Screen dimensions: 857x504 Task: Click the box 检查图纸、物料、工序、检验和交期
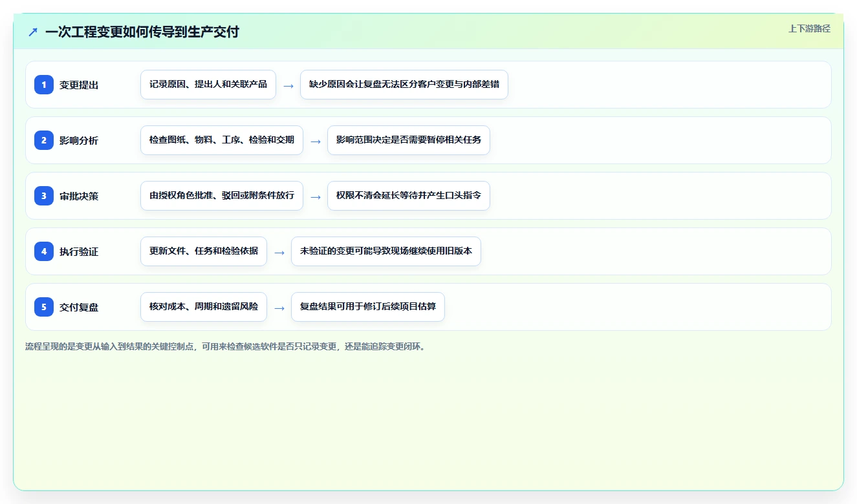[222, 140]
